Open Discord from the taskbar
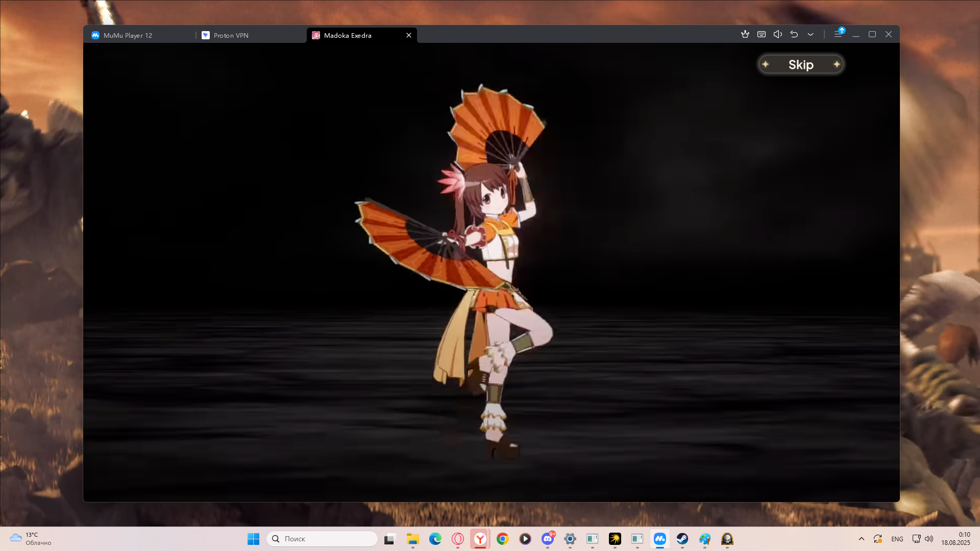 pos(548,539)
